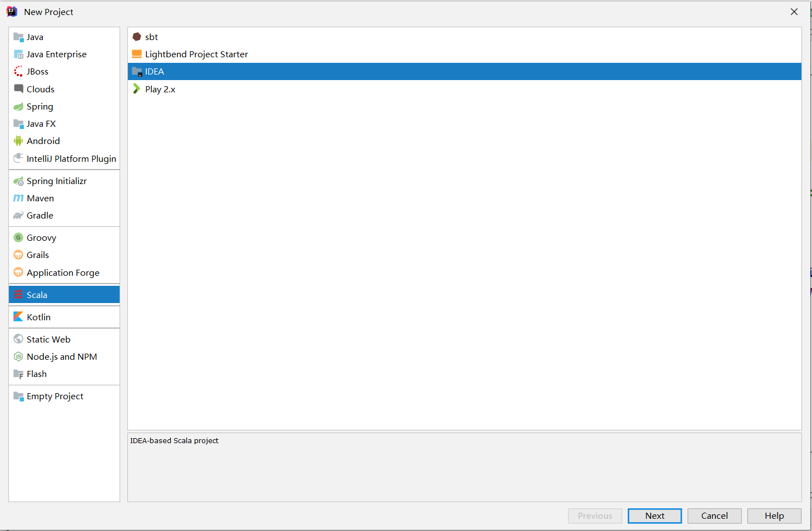The height and width of the screenshot is (531, 812).
Task: Click the Java FX folder icon
Action: click(18, 123)
